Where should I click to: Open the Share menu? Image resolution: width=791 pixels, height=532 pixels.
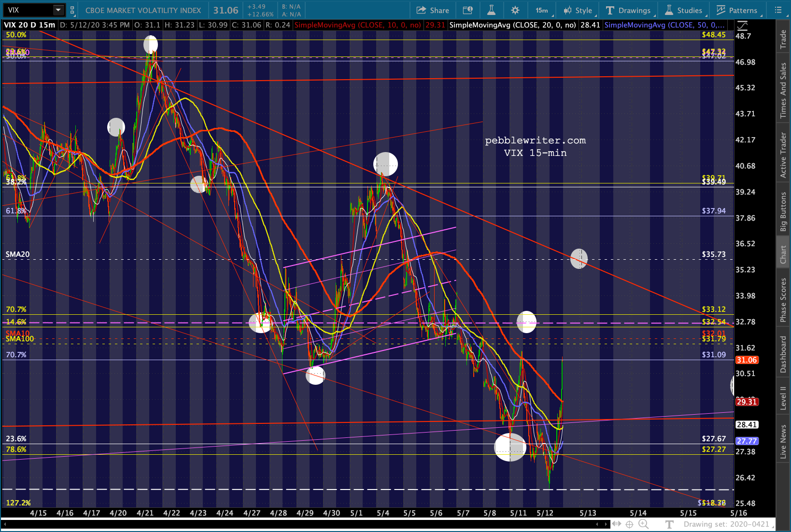pos(433,10)
